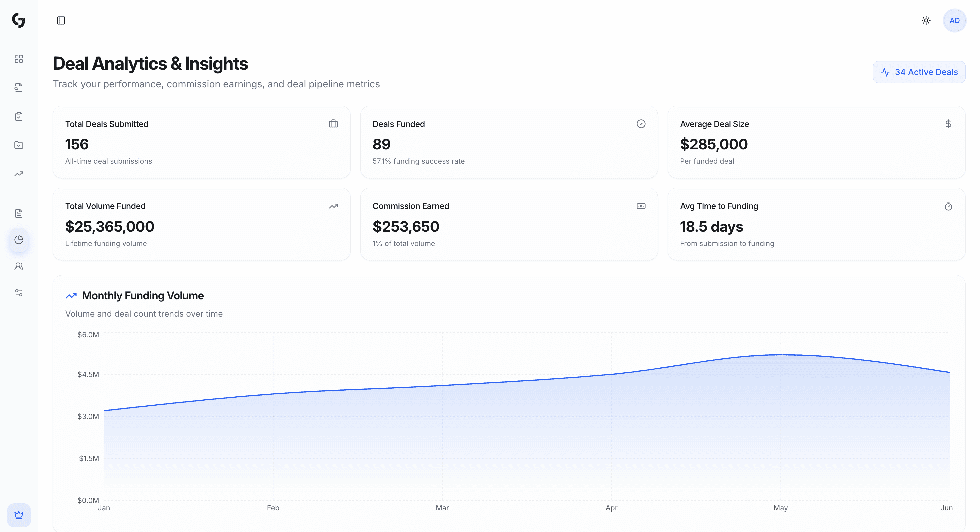Image resolution: width=980 pixels, height=532 pixels.
Task: Click the stopwatch icon on Avg Time to Funding
Action: (948, 206)
